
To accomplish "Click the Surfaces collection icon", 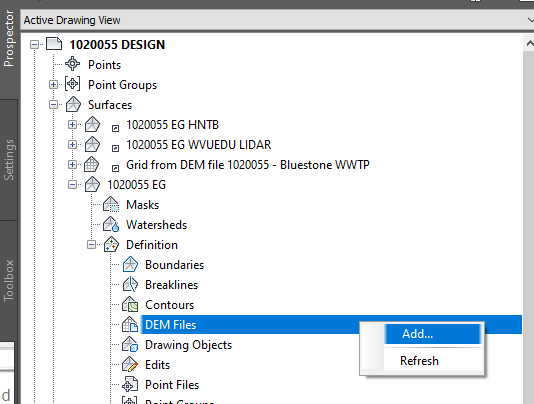I will (73, 104).
